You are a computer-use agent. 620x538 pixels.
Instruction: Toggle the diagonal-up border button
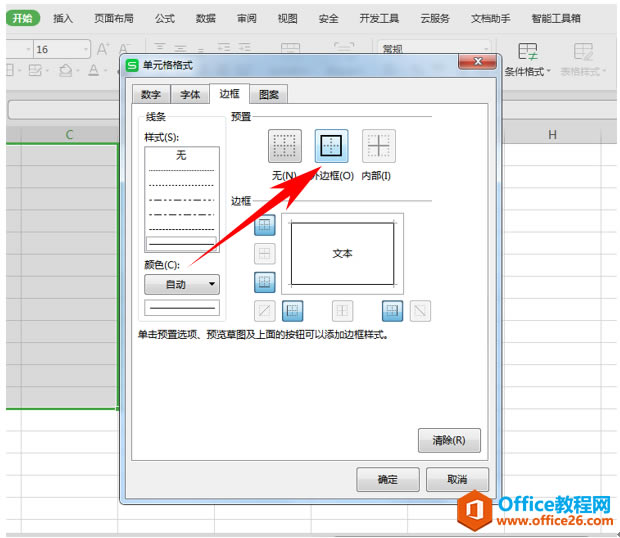265,311
